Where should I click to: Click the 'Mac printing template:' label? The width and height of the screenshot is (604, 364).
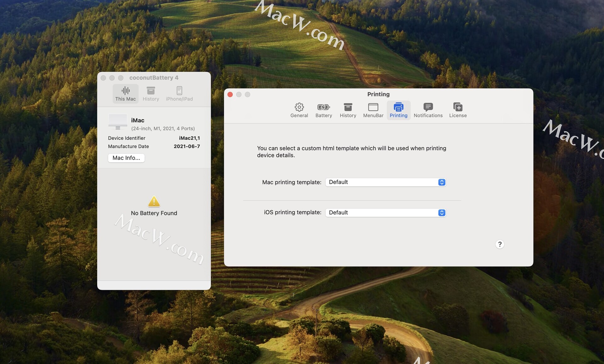292,182
